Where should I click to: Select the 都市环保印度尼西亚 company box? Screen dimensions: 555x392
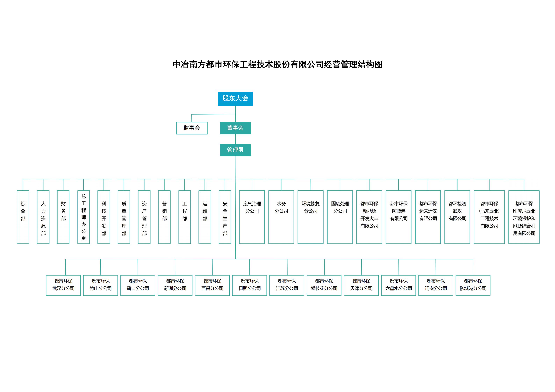coord(524,217)
